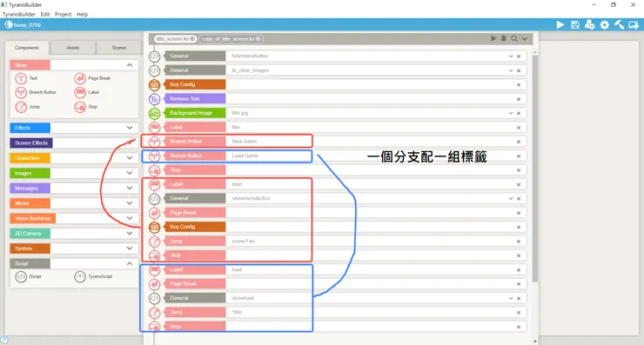The image size is (644, 345).
Task: Click the export game icon
Action: point(634,25)
